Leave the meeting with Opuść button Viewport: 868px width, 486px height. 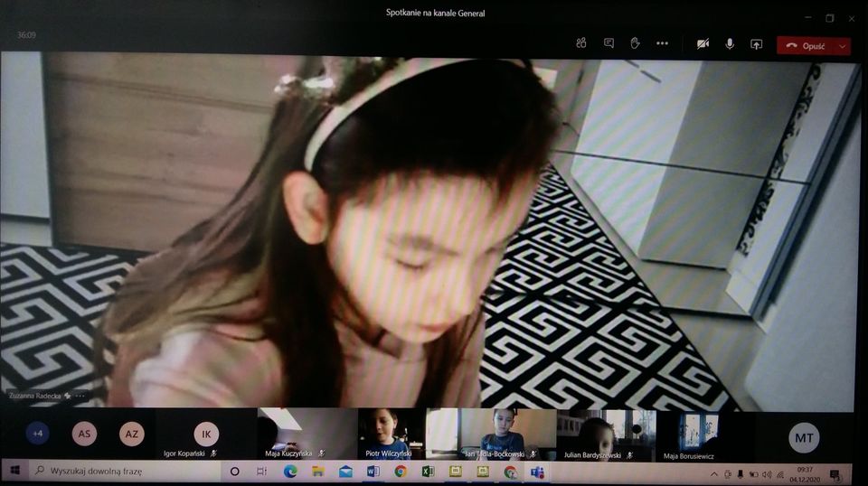[x=806, y=46]
